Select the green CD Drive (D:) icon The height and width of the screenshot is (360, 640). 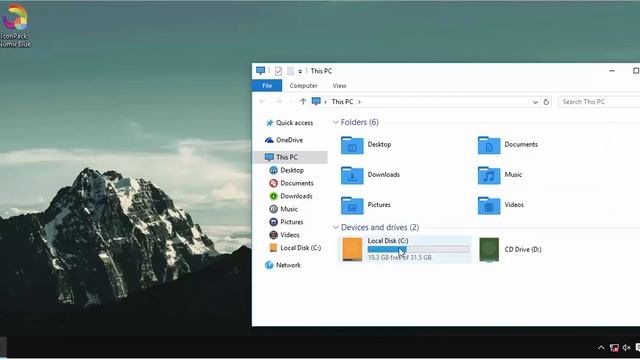(489, 249)
